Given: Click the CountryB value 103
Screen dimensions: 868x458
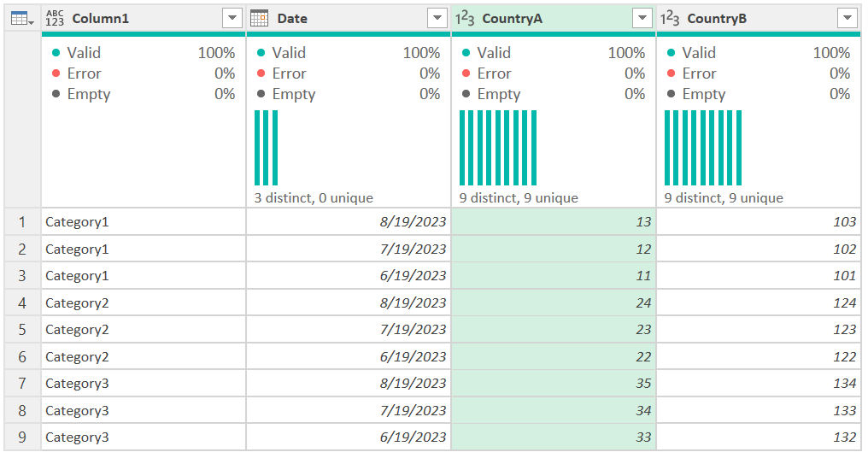Looking at the screenshot, I should [x=759, y=222].
